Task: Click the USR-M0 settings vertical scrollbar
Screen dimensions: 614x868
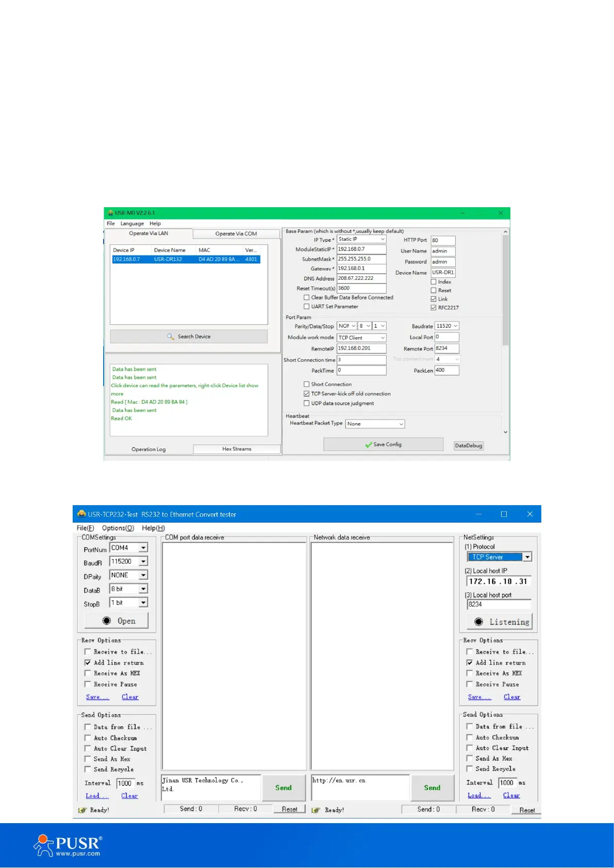Action: [505, 290]
